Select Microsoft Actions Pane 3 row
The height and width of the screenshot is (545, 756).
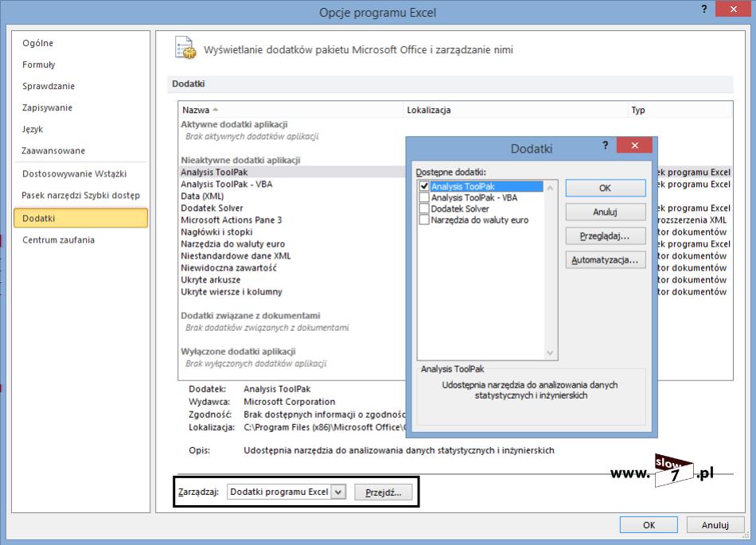point(292,220)
